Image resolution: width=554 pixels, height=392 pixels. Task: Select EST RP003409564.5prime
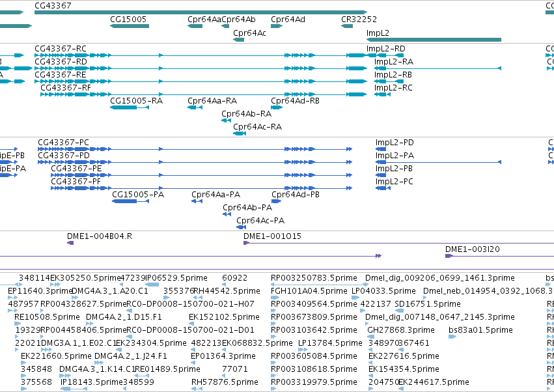click(x=273, y=311)
